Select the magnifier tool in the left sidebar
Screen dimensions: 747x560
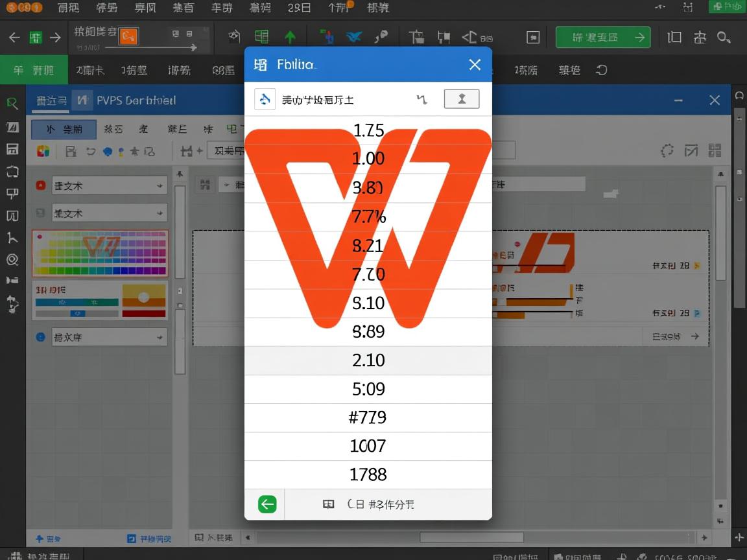point(13,259)
